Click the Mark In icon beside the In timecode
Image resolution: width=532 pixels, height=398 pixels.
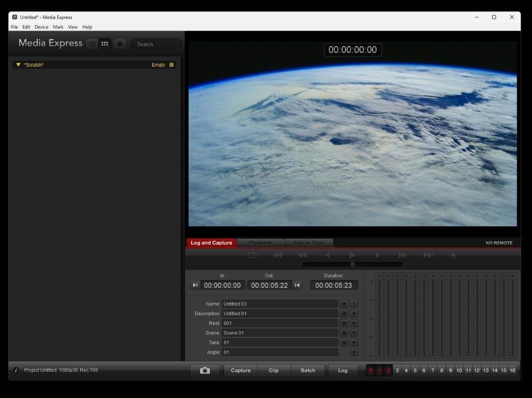click(x=195, y=285)
